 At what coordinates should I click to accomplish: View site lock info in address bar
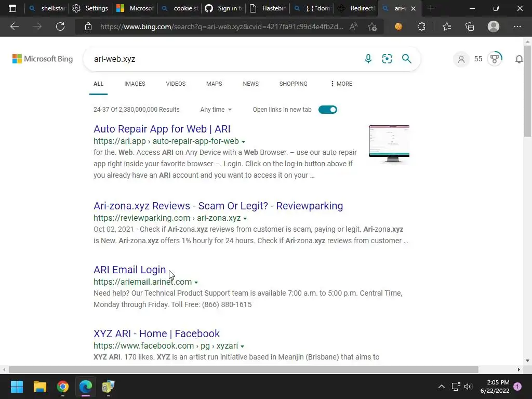(88, 26)
